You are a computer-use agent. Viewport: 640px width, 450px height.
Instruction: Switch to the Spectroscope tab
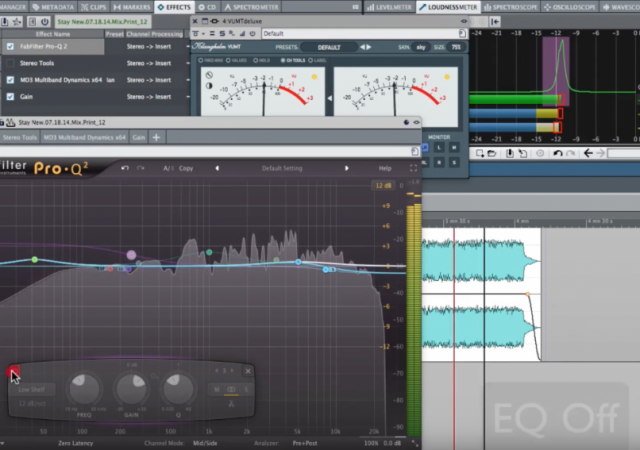click(510, 7)
